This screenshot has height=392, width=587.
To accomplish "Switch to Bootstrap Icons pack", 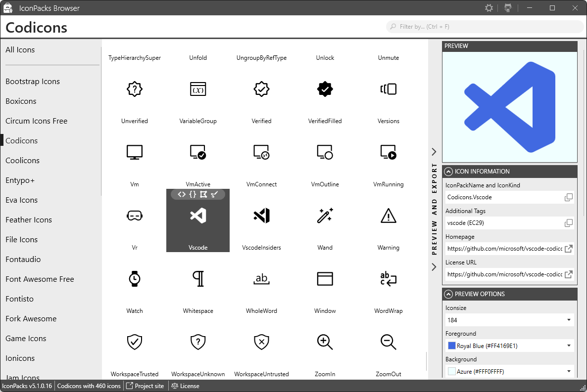I will point(33,82).
